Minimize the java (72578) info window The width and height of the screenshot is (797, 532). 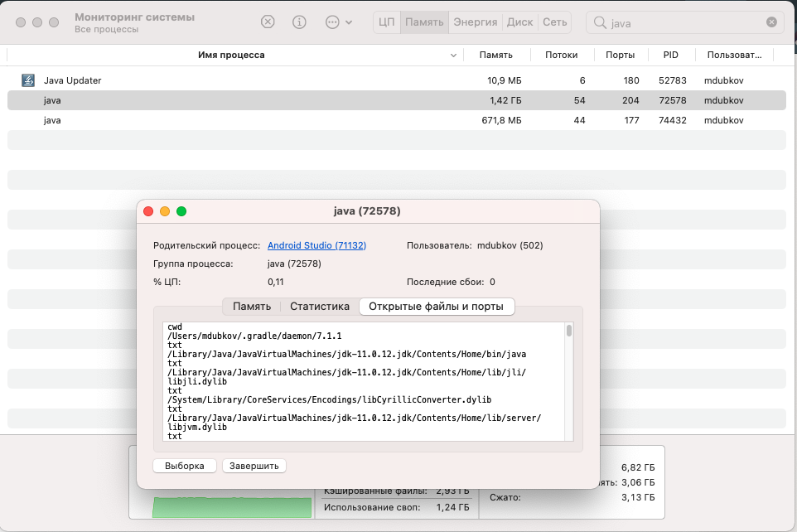[x=165, y=211]
